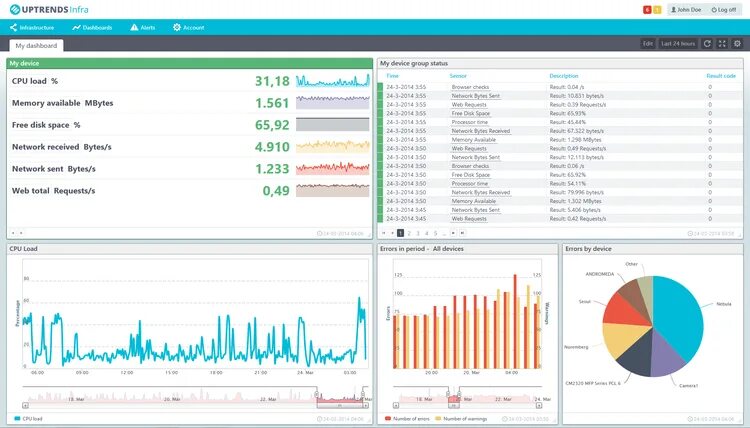Open the Dashboards menu
The height and width of the screenshot is (428, 750).
point(92,28)
